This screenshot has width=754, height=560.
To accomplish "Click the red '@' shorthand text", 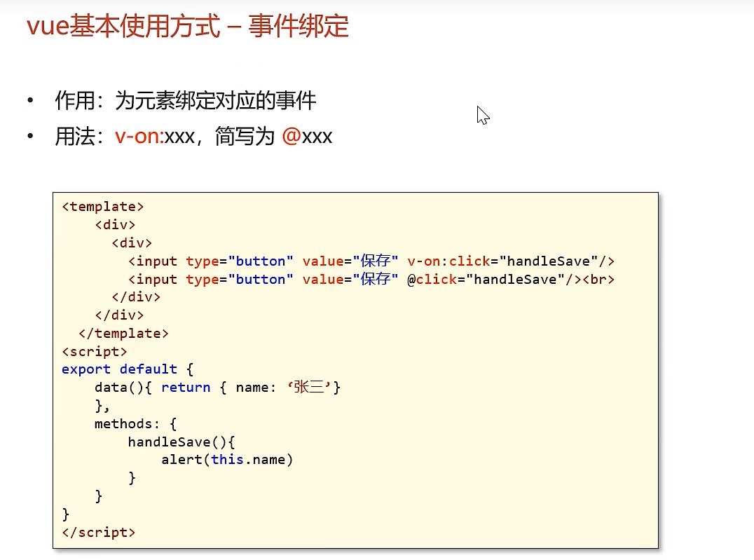I will [x=292, y=137].
